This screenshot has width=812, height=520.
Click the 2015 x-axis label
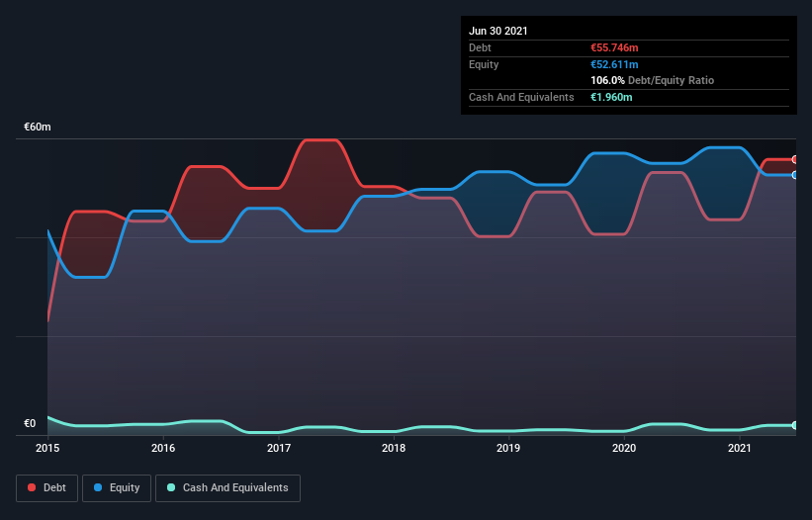click(47, 448)
